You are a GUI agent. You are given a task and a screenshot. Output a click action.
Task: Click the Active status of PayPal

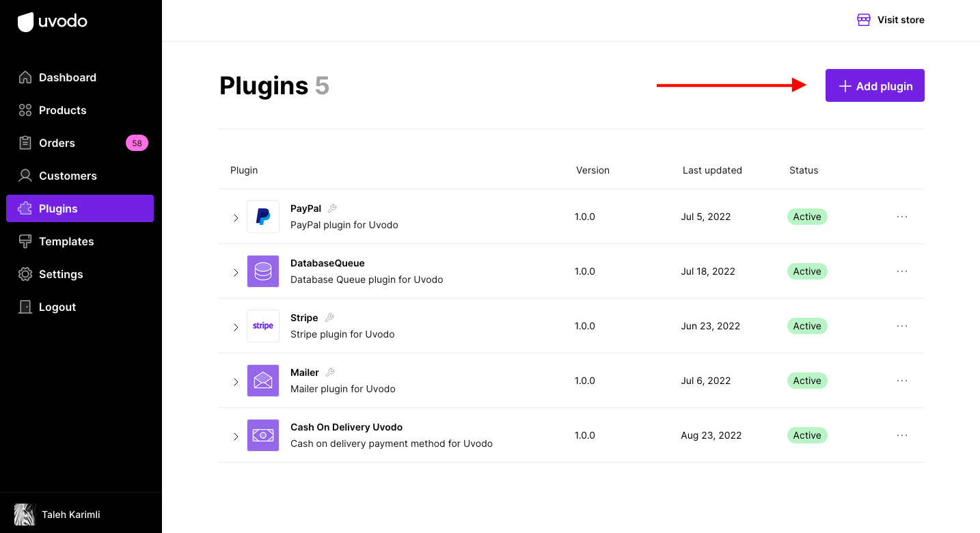click(807, 217)
